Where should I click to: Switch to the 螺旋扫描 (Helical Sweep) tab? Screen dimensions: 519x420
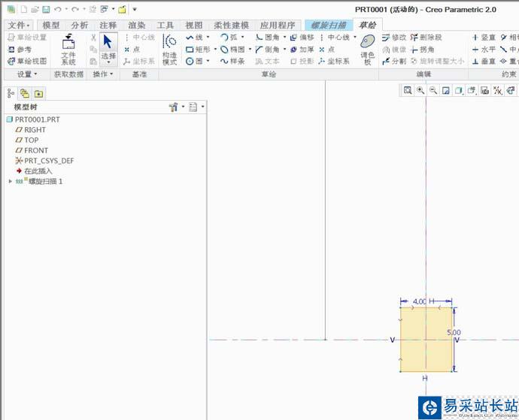point(329,25)
